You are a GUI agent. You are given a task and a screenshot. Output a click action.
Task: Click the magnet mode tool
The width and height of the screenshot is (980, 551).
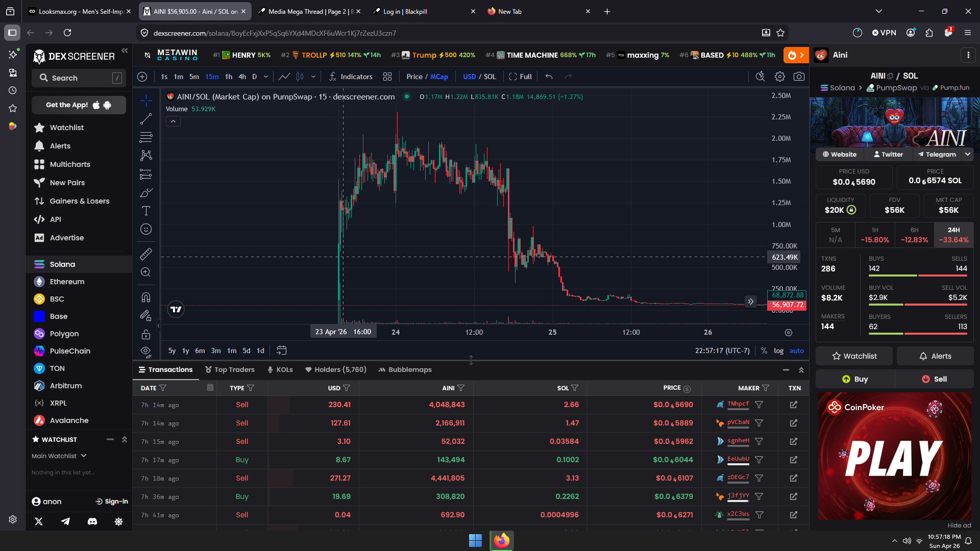[146, 297]
